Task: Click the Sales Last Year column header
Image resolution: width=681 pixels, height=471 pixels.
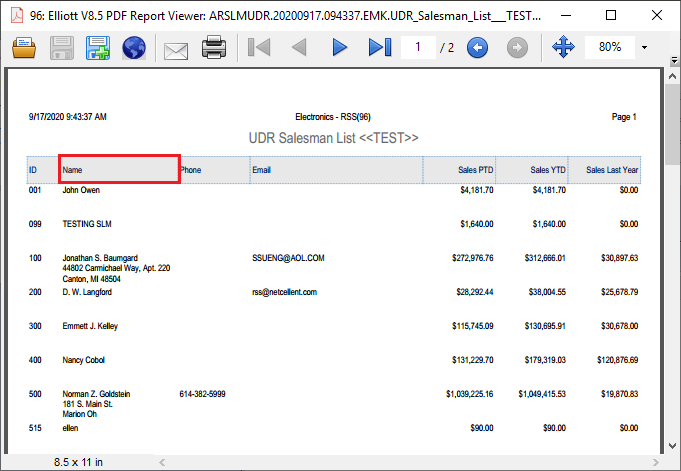Action: pos(605,170)
